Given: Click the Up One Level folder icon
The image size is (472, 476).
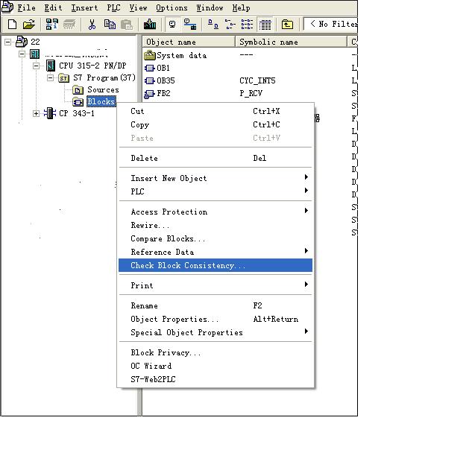Looking at the screenshot, I should pyautogui.click(x=287, y=25).
